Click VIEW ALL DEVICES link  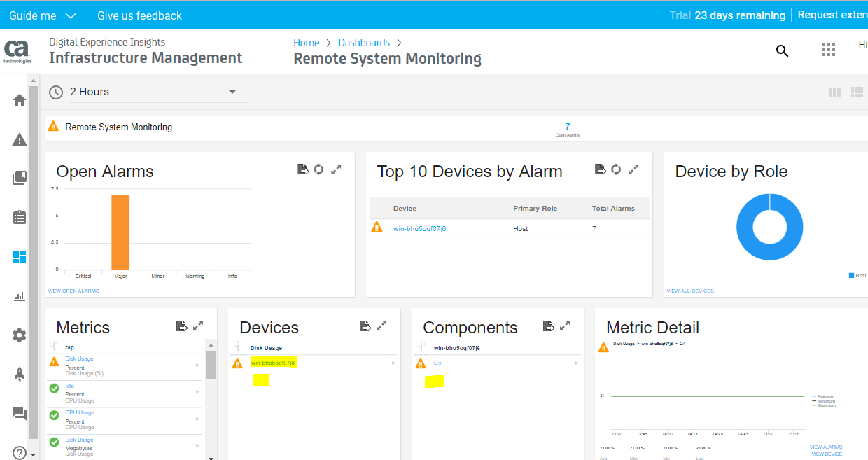point(690,291)
